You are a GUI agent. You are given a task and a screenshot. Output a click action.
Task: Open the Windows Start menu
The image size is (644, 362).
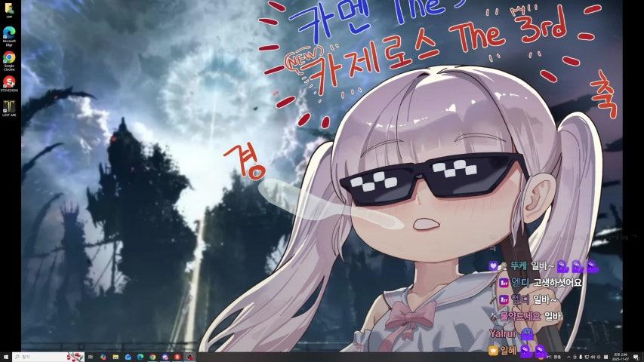pyautogui.click(x=6, y=357)
